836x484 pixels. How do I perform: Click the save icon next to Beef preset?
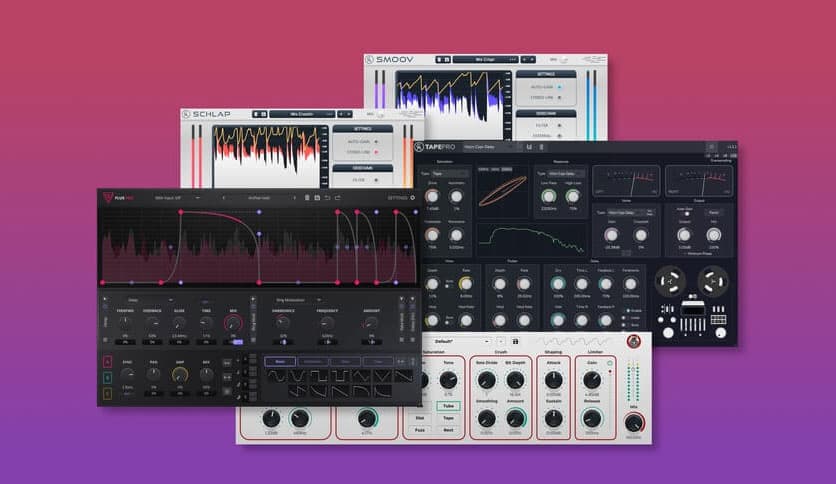[515, 341]
